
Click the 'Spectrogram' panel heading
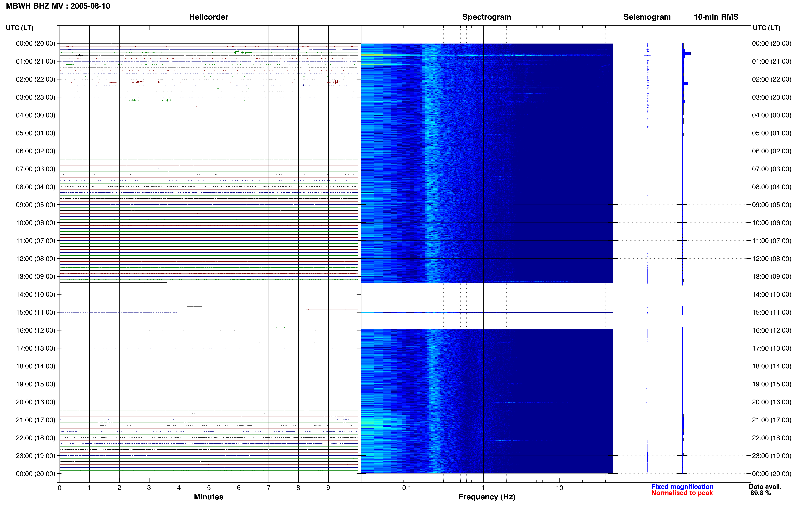(487, 17)
